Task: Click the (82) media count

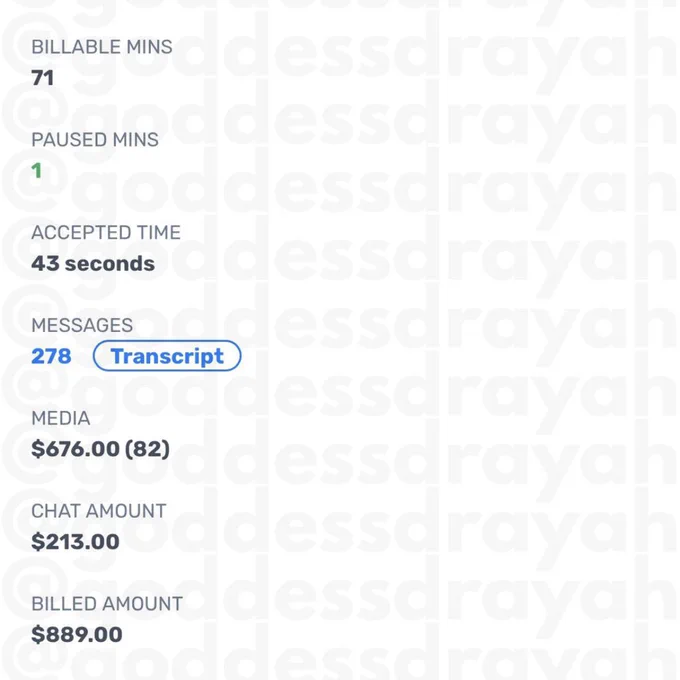Action: (x=147, y=449)
